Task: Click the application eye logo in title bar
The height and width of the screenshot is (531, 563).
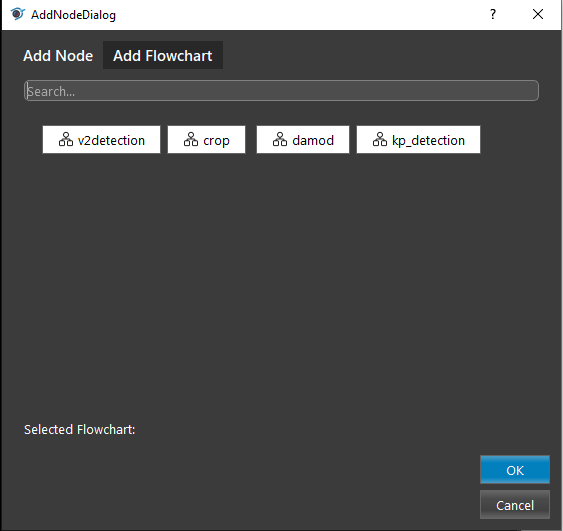Action: [x=17, y=14]
